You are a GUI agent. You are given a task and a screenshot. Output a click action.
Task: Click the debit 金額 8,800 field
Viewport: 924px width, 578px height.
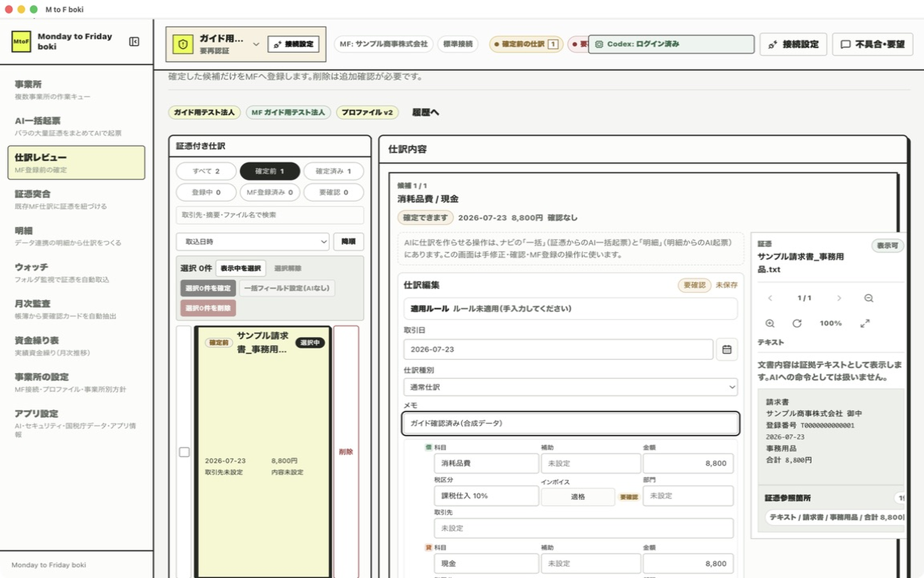tap(688, 463)
